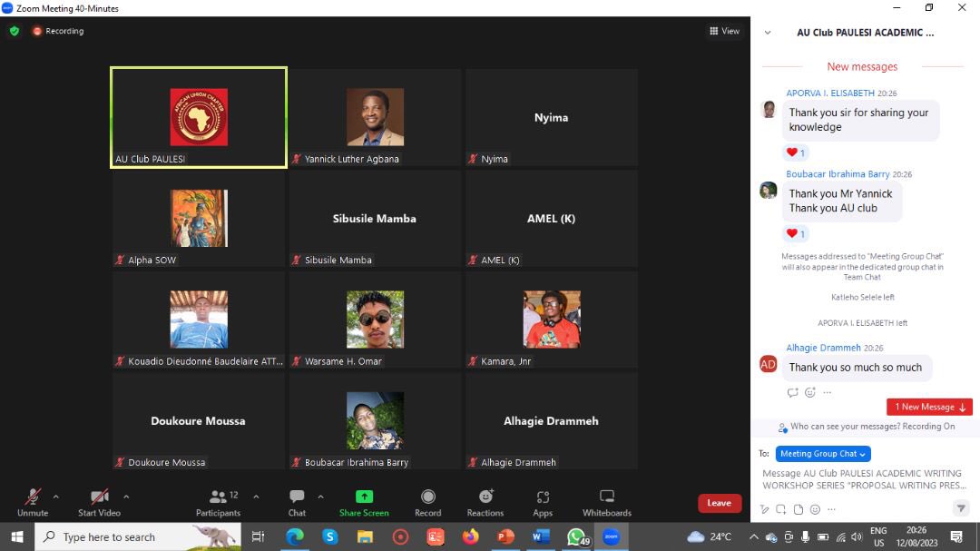This screenshot has width=980, height=551.
Task: Jump to the 1 New Message button
Action: 929,408
